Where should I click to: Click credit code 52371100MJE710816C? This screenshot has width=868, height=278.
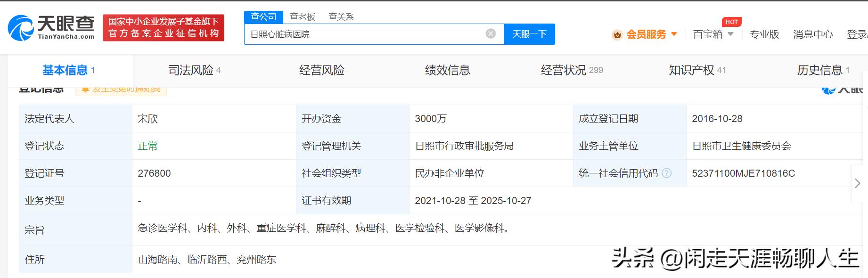[743, 173]
